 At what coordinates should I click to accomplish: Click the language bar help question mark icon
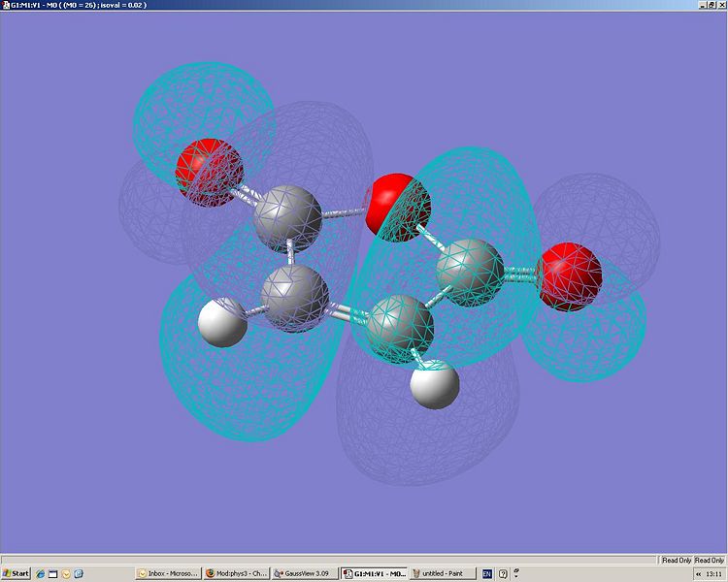point(503,574)
